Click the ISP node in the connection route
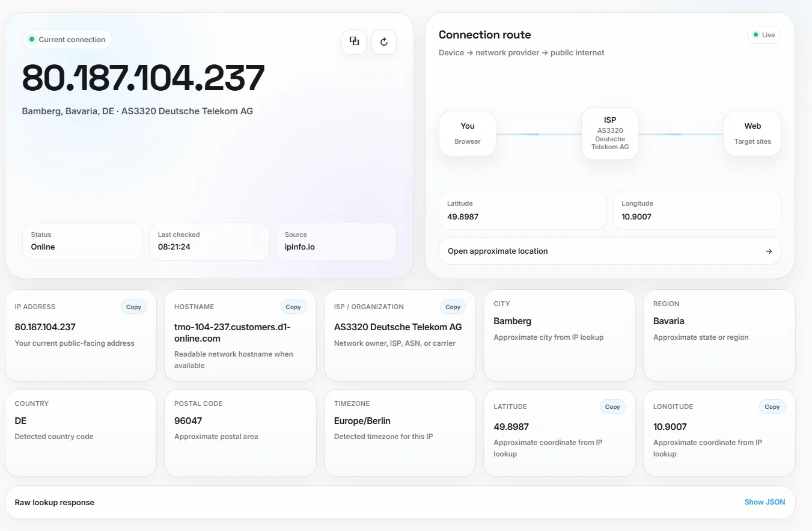 click(610, 134)
